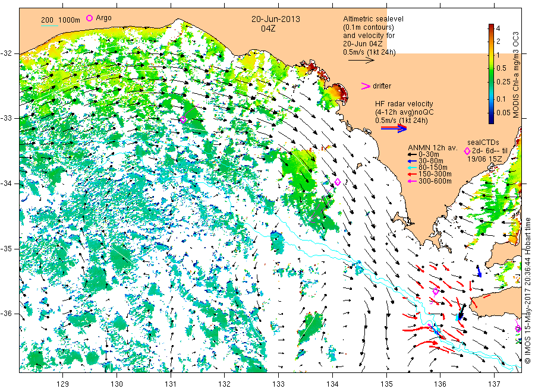Screen dimensions: 535x392
Task: Click the red 150-300m ANMN arrow in legend
Action: tap(412, 174)
